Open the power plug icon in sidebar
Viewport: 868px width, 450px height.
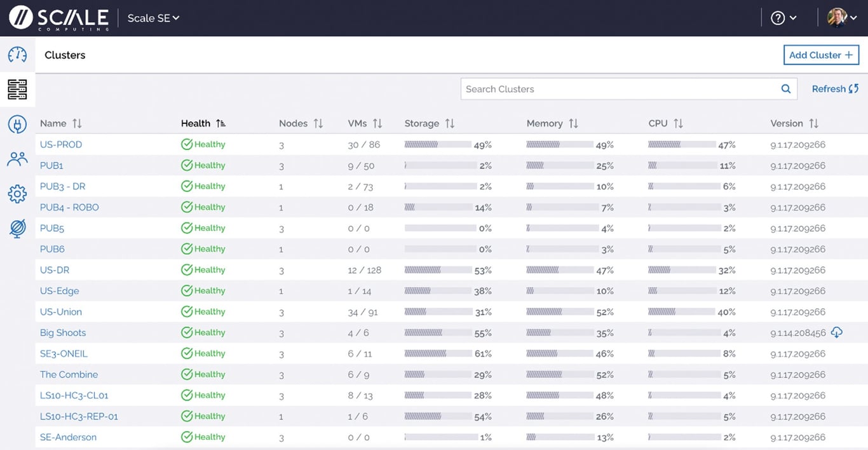click(17, 124)
